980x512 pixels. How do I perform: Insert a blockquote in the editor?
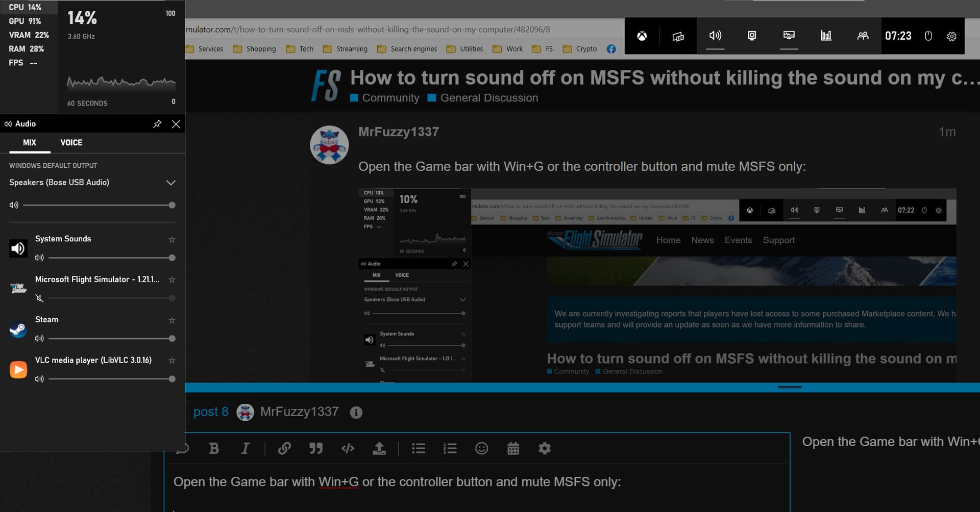click(x=316, y=448)
